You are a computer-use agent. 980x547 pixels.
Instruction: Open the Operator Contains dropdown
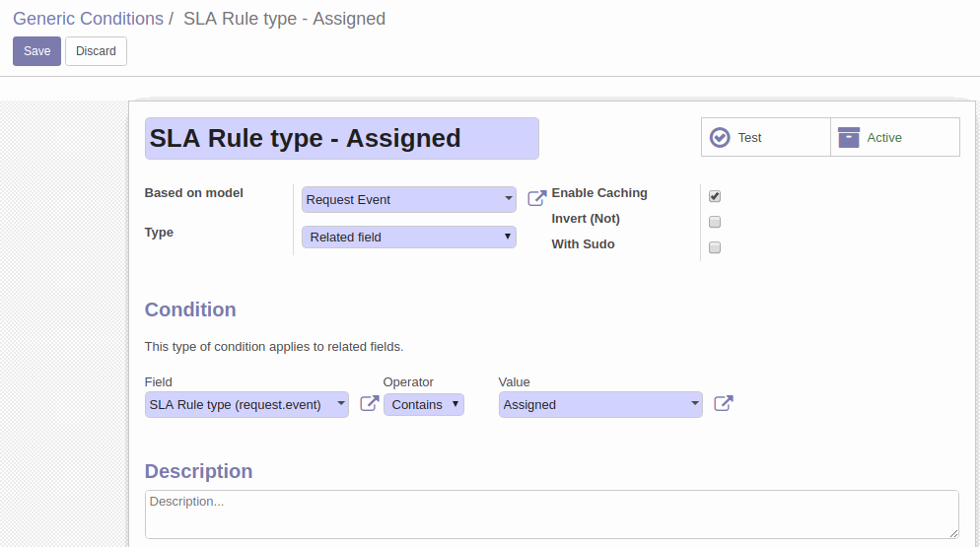(424, 404)
